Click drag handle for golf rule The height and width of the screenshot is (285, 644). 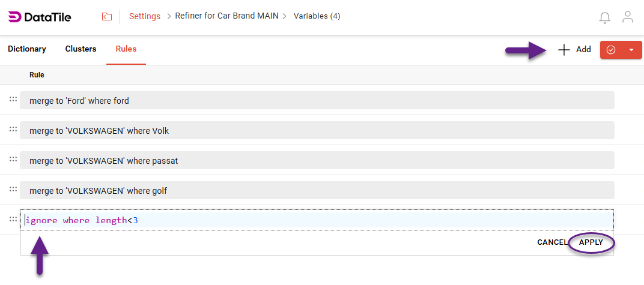pos(13,190)
